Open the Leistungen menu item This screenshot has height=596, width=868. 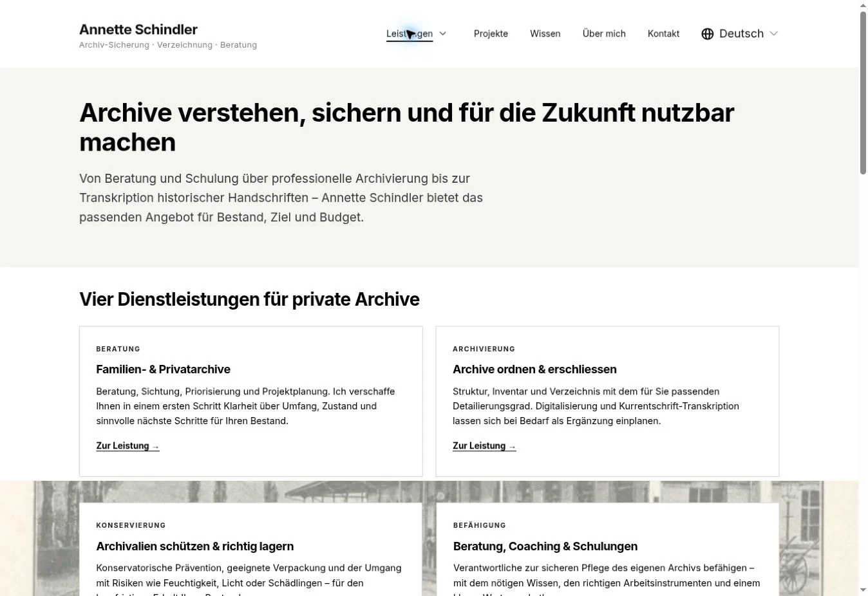pyautogui.click(x=410, y=33)
